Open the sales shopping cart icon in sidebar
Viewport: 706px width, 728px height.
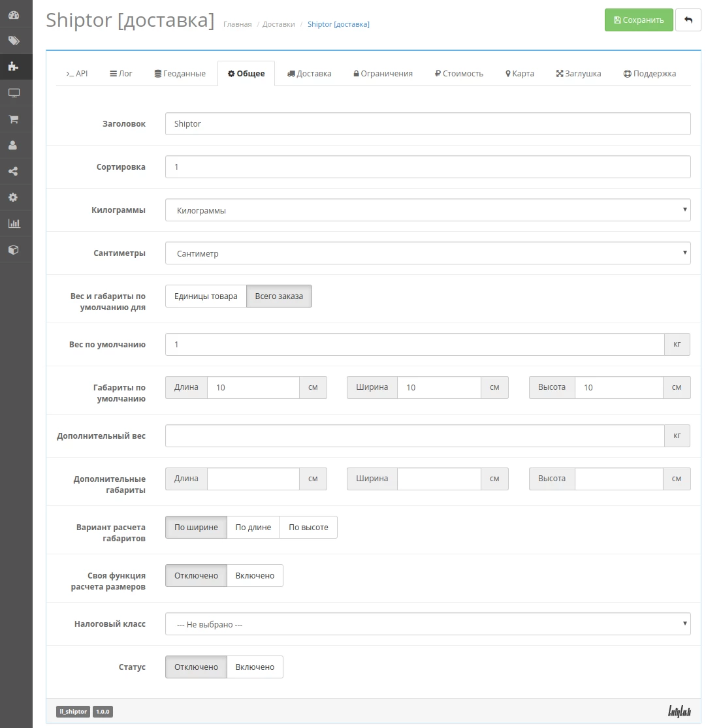point(14,119)
